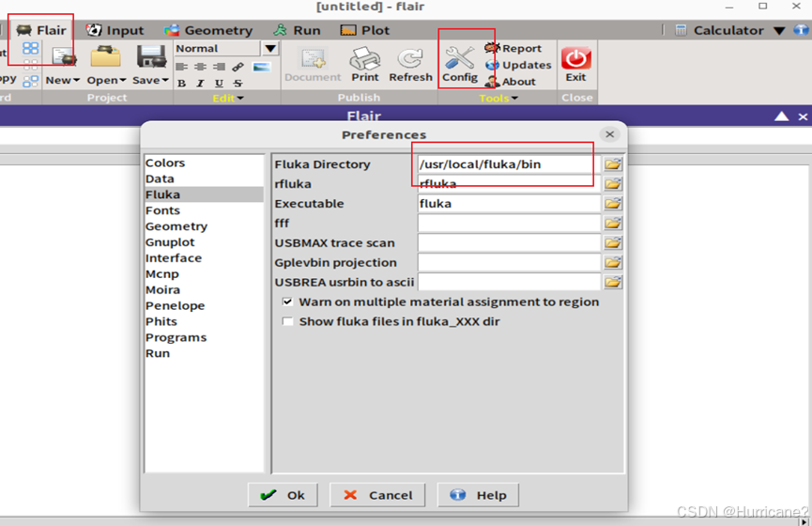The image size is (812, 526).
Task: Open the Plot tab
Action: (x=365, y=30)
